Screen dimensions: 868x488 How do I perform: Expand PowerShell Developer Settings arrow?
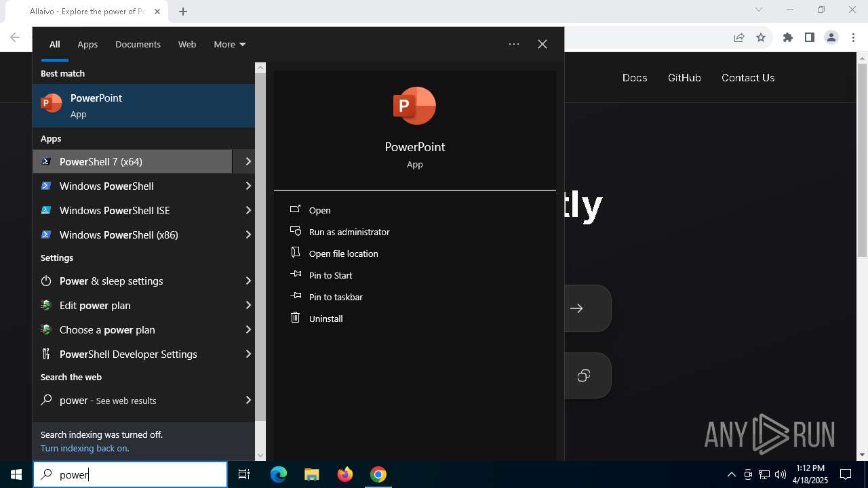pos(248,354)
